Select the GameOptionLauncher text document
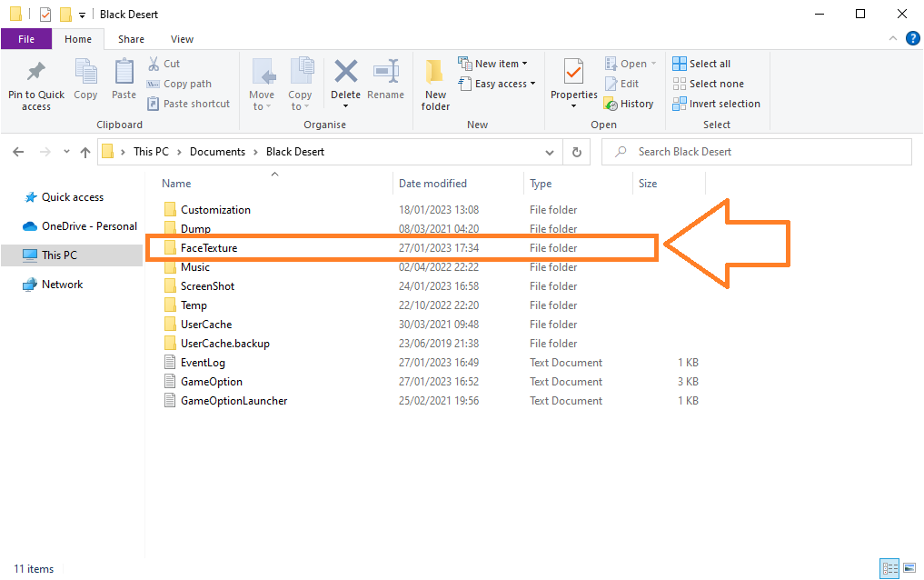 click(233, 401)
